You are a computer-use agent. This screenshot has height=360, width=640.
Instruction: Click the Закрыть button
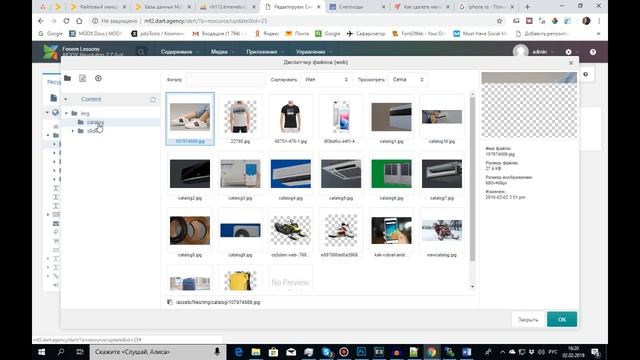point(528,320)
